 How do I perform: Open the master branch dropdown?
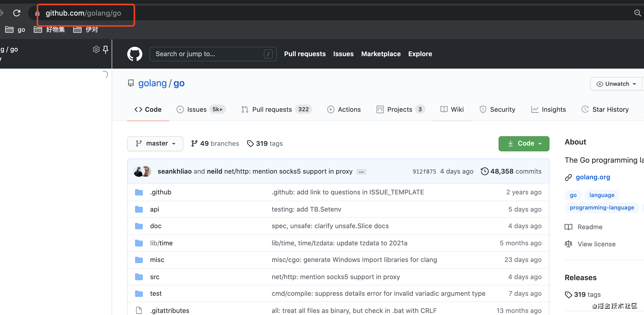point(155,143)
